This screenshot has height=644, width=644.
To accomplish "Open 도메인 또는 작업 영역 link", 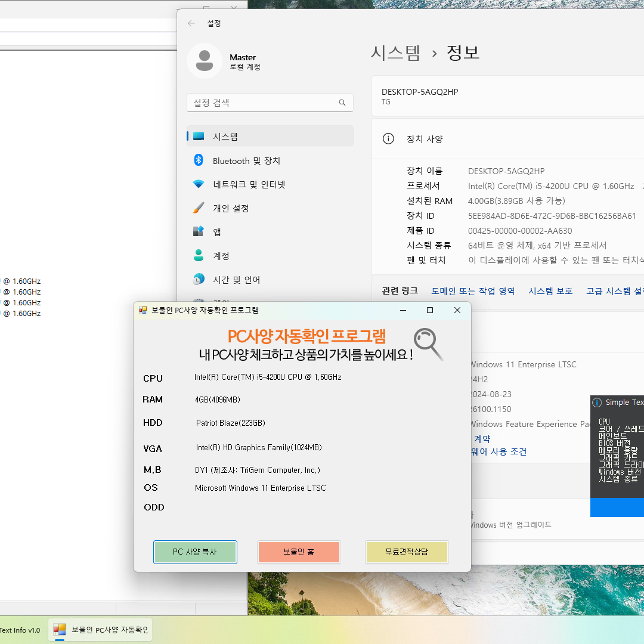I will click(x=473, y=291).
